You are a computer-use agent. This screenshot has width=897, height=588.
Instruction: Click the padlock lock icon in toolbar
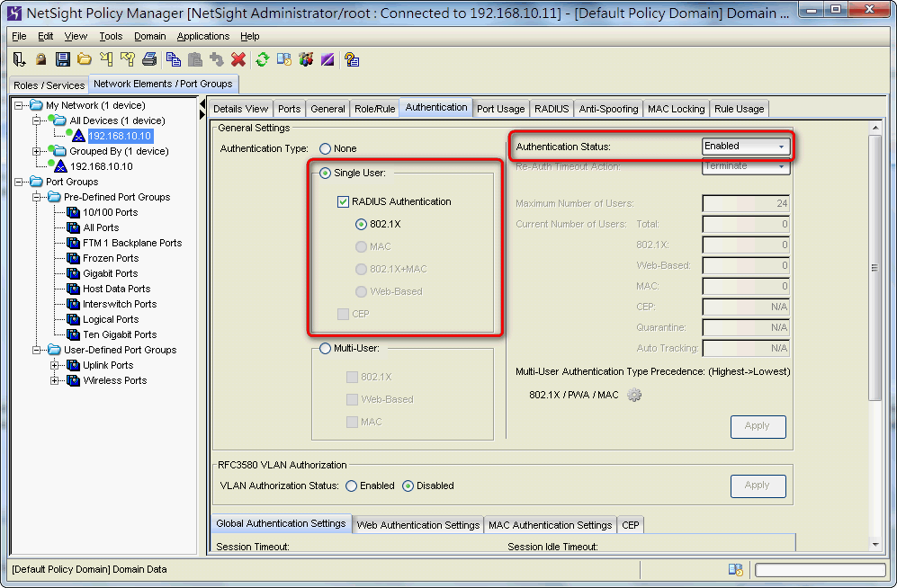click(x=40, y=59)
